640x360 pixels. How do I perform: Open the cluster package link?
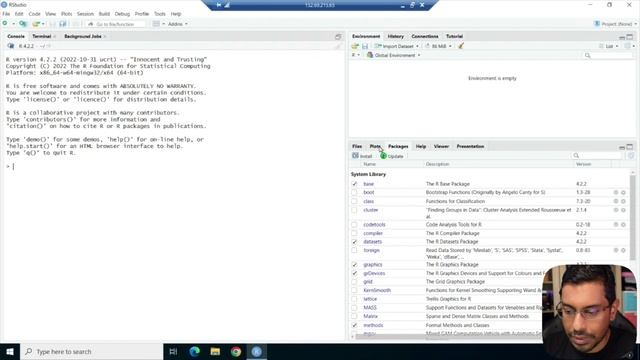[371, 210]
